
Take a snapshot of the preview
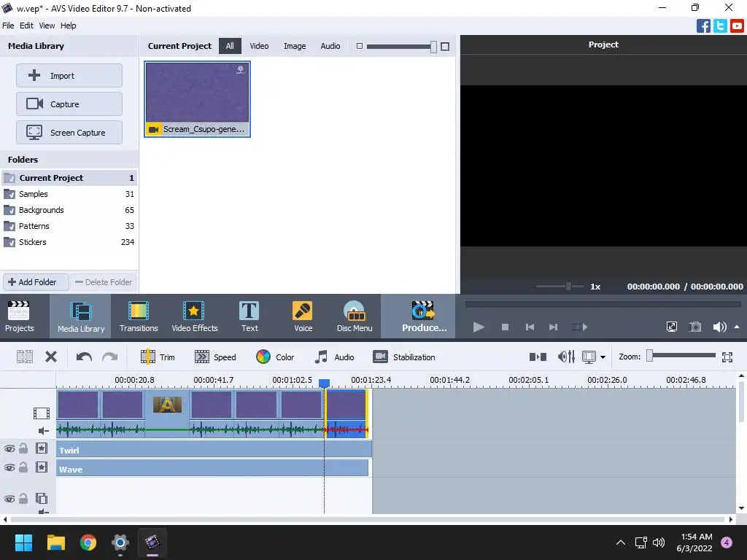(695, 327)
